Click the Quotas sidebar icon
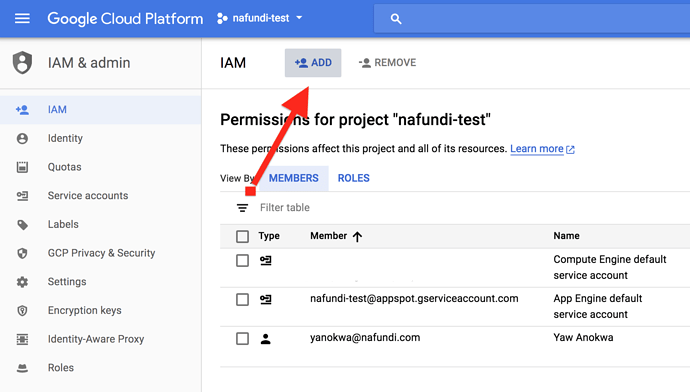The height and width of the screenshot is (392, 690). pos(22,167)
